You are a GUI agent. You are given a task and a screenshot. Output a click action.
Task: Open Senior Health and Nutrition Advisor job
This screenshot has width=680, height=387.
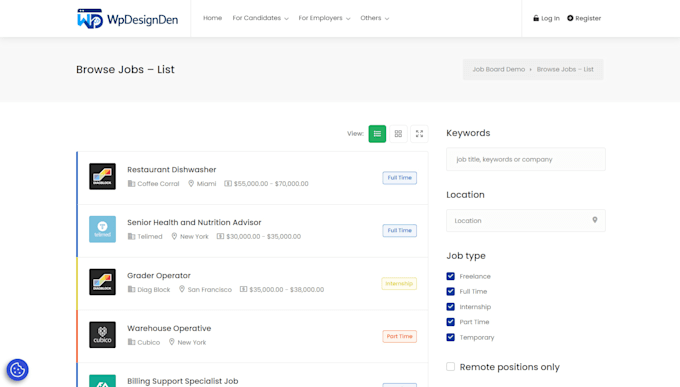(x=194, y=222)
